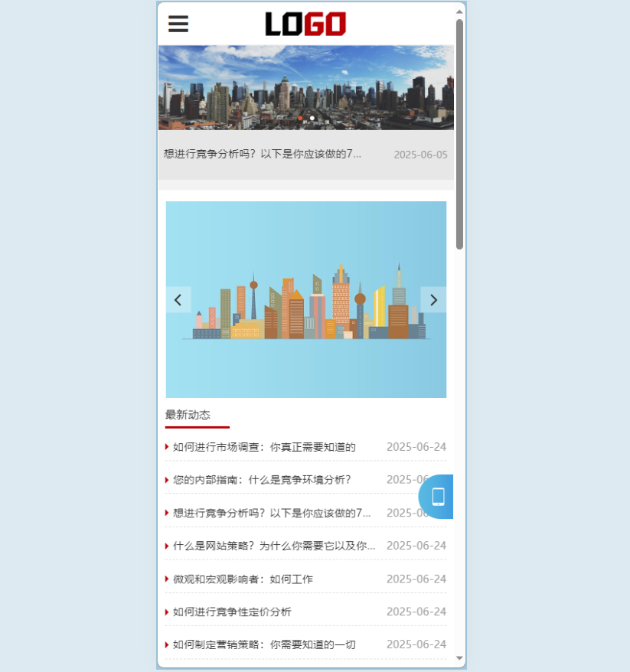Select the first carousel indicator dot

coord(300,119)
